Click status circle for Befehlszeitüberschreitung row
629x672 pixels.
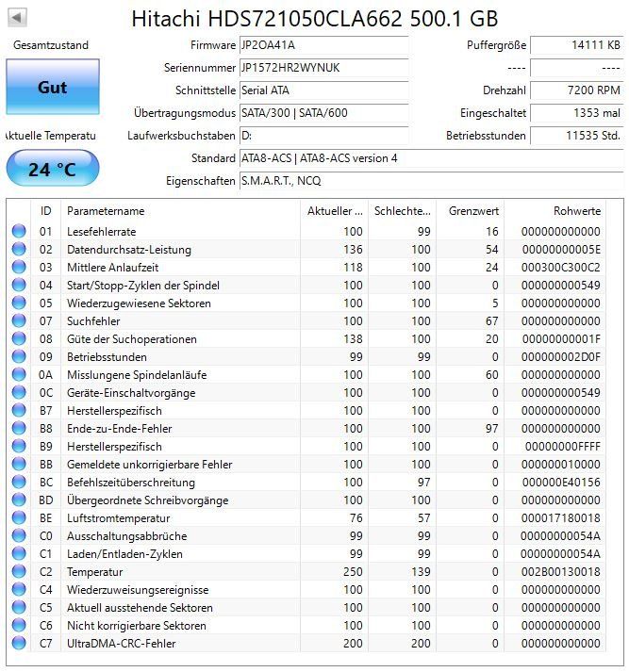coord(19,483)
